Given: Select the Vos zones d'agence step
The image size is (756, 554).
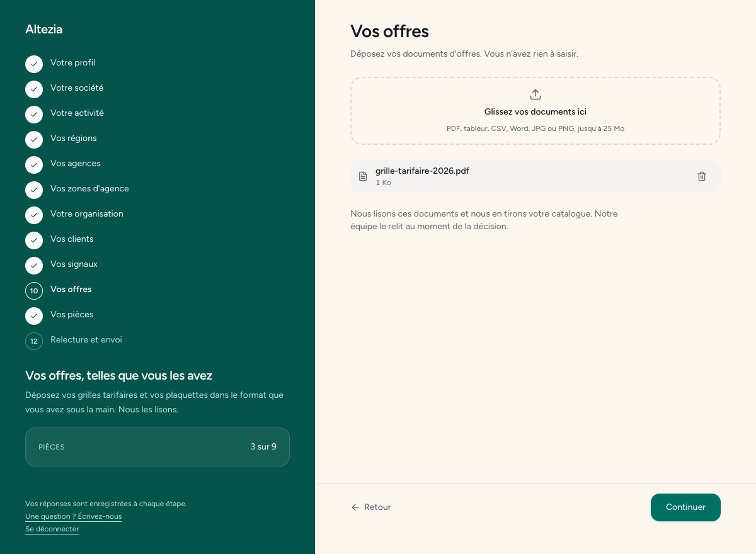Looking at the screenshot, I should [89, 189].
